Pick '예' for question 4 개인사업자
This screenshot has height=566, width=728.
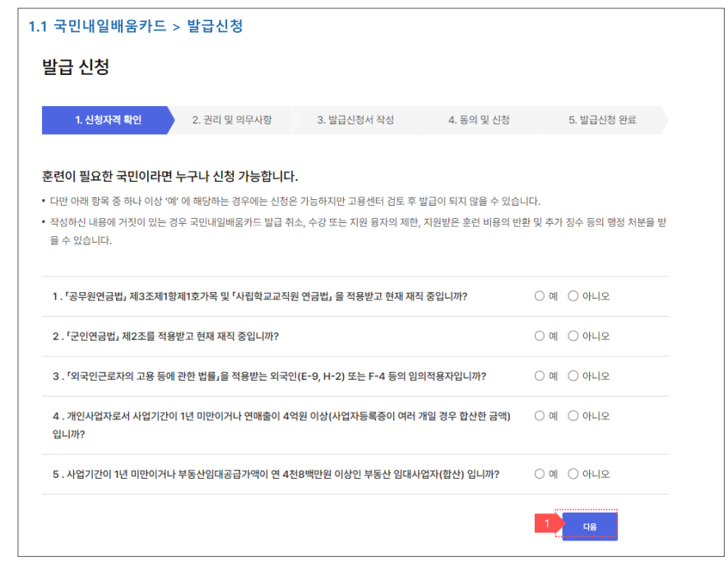[539, 415]
